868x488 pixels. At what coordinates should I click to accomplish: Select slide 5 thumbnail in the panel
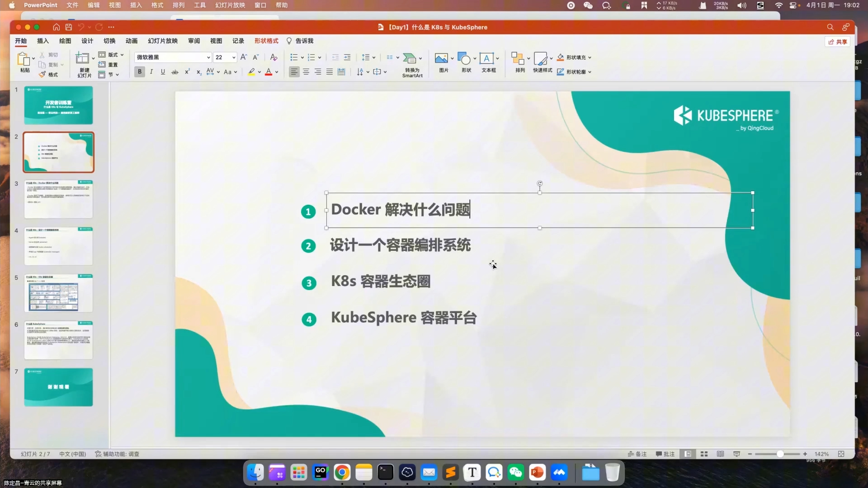coord(58,293)
